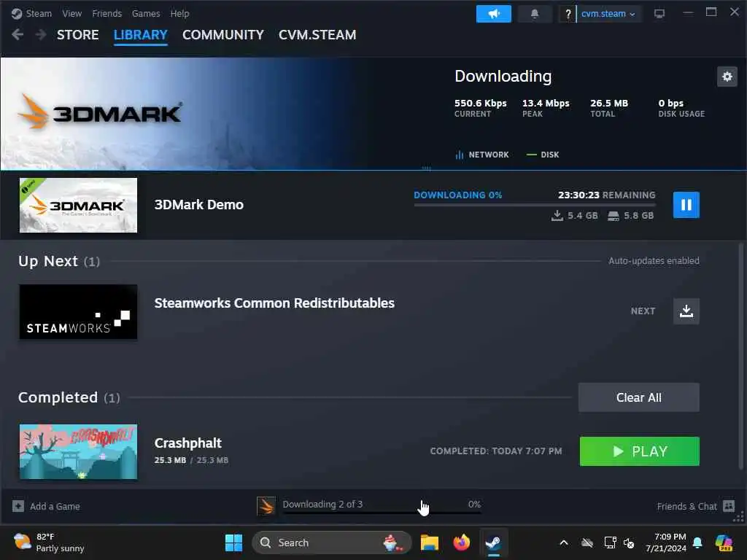747x560 pixels.
Task: Pause the 3DMark Demo download
Action: (x=686, y=205)
